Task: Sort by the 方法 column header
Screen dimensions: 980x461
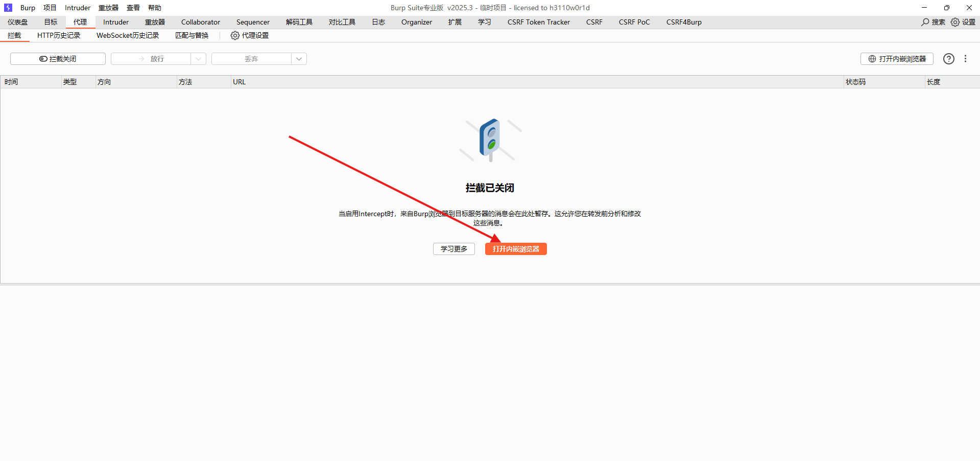Action: [x=204, y=82]
